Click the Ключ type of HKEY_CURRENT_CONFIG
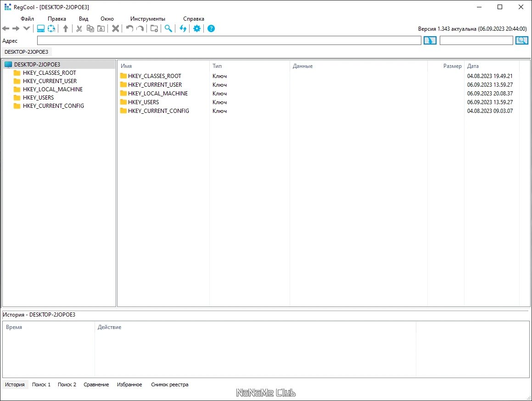Viewport: 532px width, 401px height. pyautogui.click(x=219, y=111)
